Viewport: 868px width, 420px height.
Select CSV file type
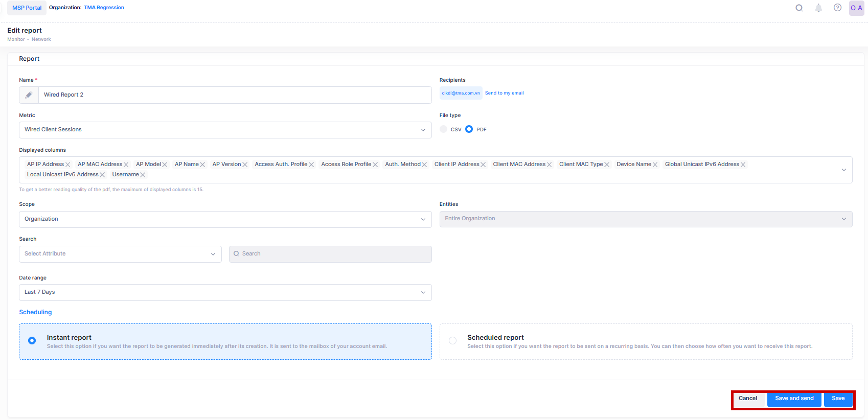coord(444,129)
